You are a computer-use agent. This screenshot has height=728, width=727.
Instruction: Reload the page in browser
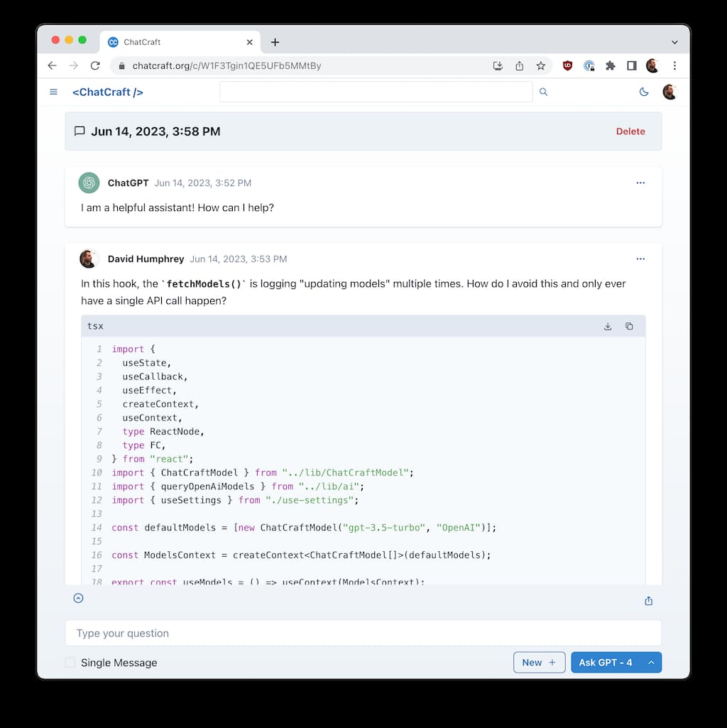[95, 66]
